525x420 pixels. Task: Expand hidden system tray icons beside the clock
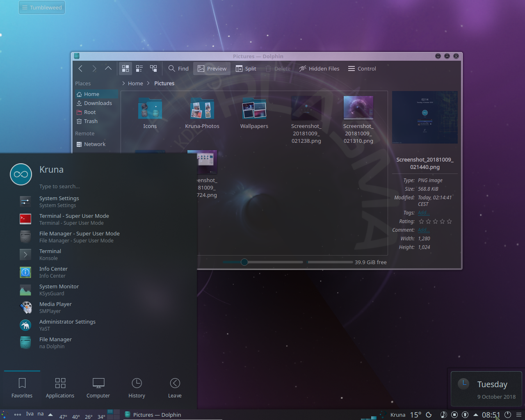coord(476,415)
